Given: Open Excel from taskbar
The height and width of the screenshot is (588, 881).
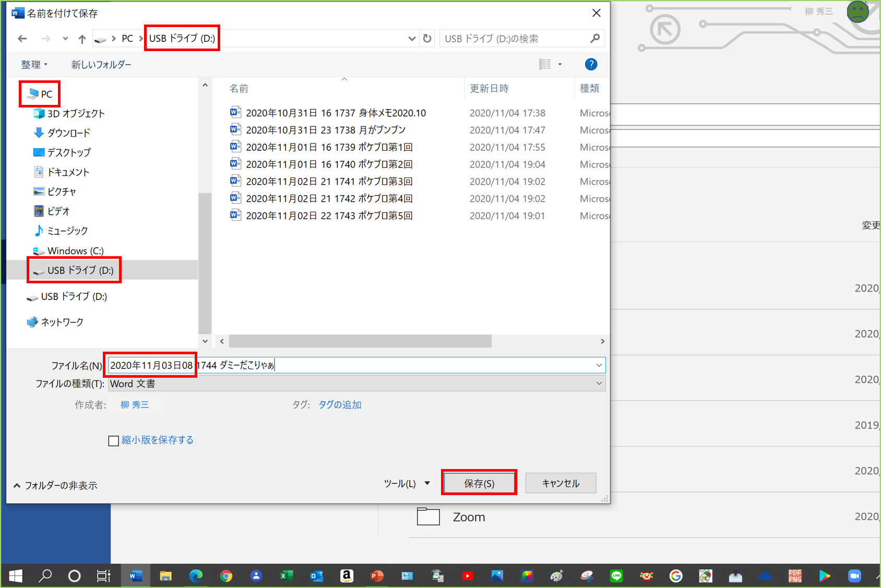Looking at the screenshot, I should click(x=286, y=576).
